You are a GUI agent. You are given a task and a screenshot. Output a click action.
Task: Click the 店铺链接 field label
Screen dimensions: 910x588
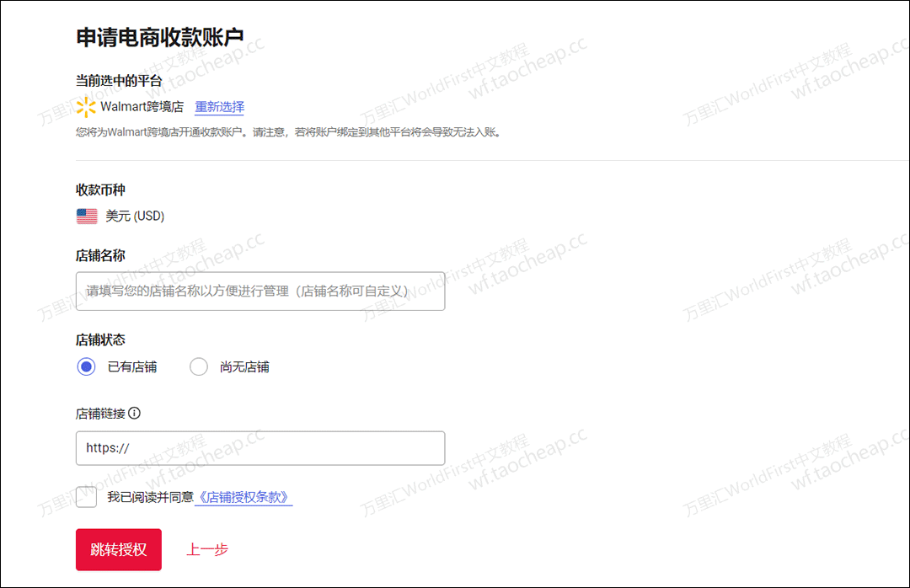pos(100,414)
